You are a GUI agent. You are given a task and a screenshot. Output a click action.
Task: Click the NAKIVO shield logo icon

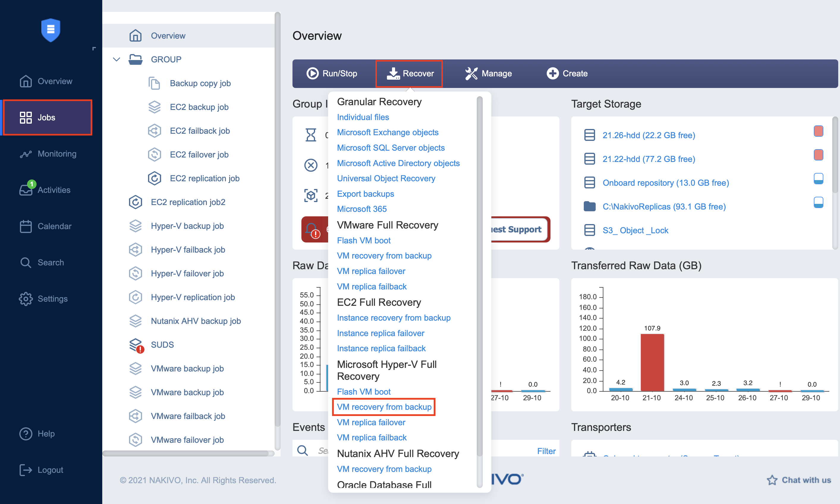point(51,30)
